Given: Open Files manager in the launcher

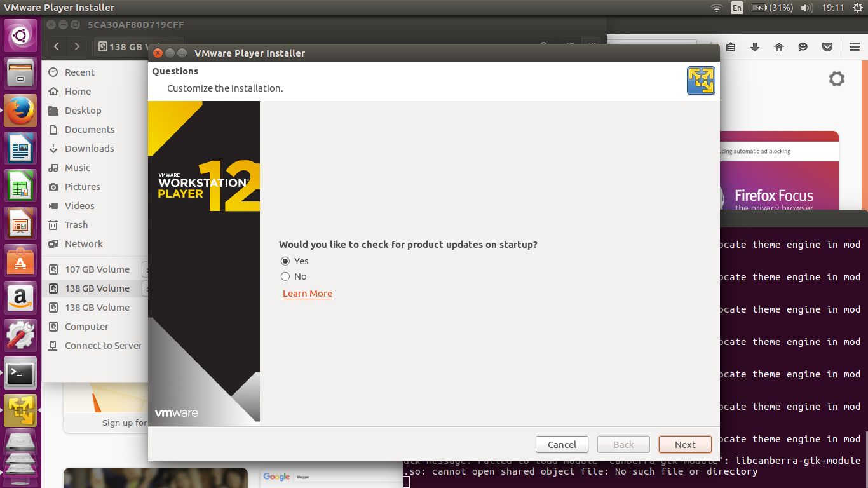Looking at the screenshot, I should 20,73.
